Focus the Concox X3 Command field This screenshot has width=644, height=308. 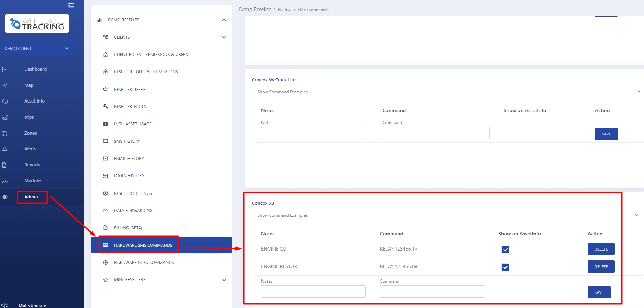click(x=432, y=292)
